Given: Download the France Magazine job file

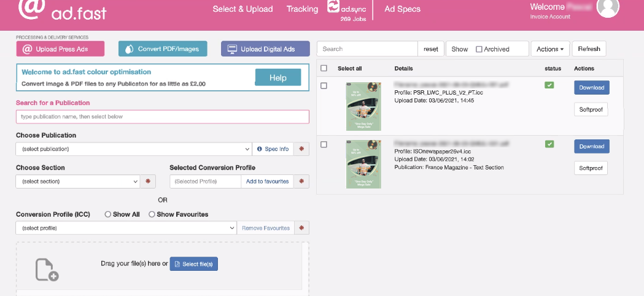Looking at the screenshot, I should pyautogui.click(x=591, y=146).
